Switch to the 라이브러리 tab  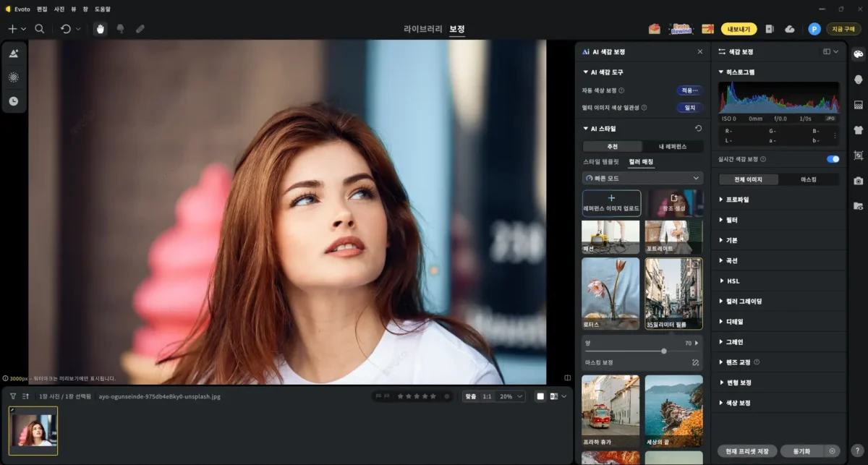pyautogui.click(x=422, y=29)
